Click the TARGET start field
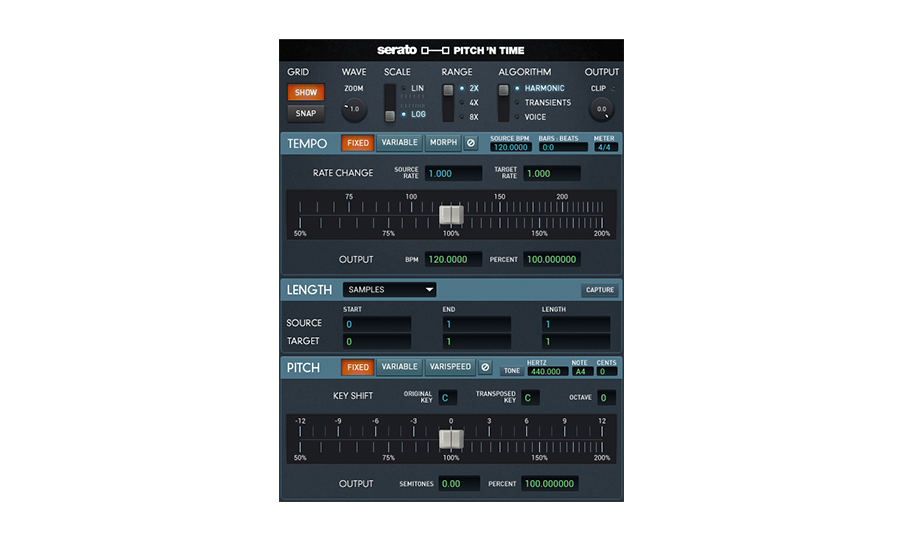This screenshot has width=902, height=540. click(x=377, y=341)
